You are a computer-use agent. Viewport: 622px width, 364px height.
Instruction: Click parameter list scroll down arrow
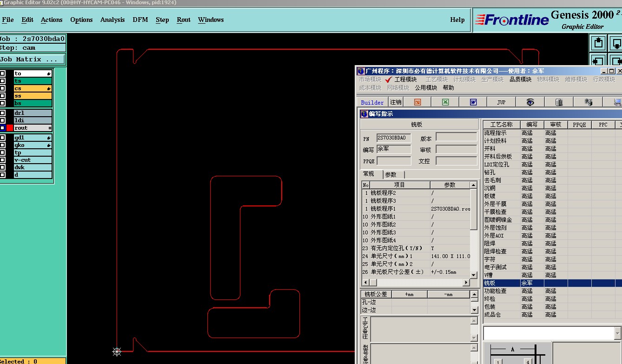pos(474,275)
